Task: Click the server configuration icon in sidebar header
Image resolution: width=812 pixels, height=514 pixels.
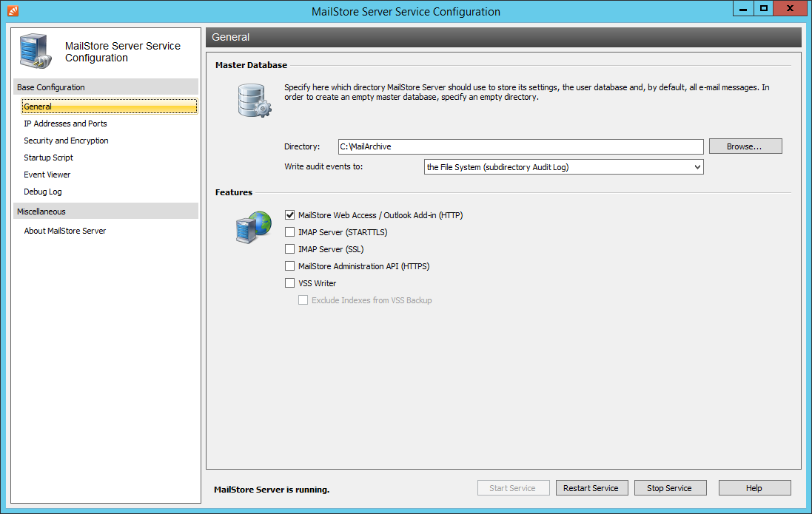Action: [36, 51]
